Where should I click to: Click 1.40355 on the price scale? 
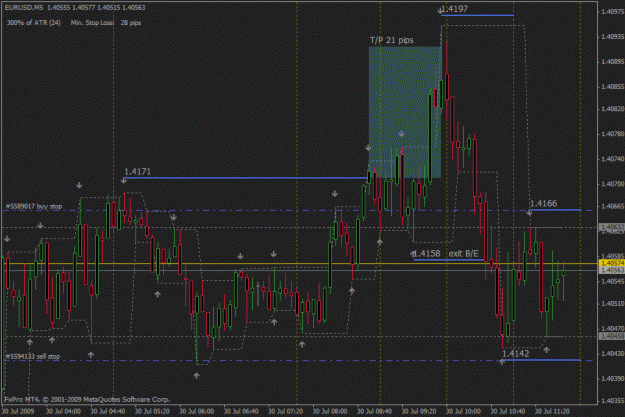click(x=612, y=401)
